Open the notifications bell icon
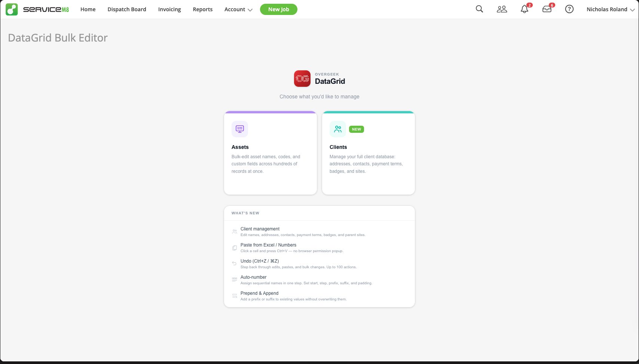 525,9
